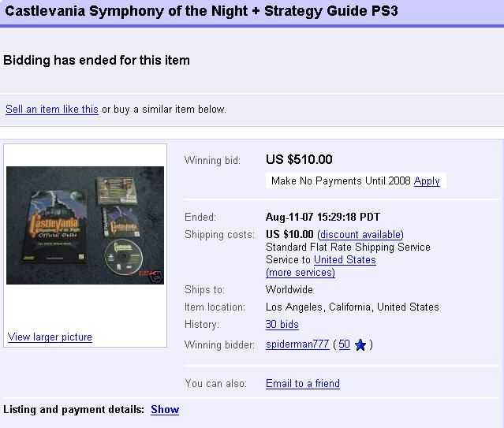The height and width of the screenshot is (428, 504).
Task: Click 'View larger picture' link
Action: (x=50, y=337)
